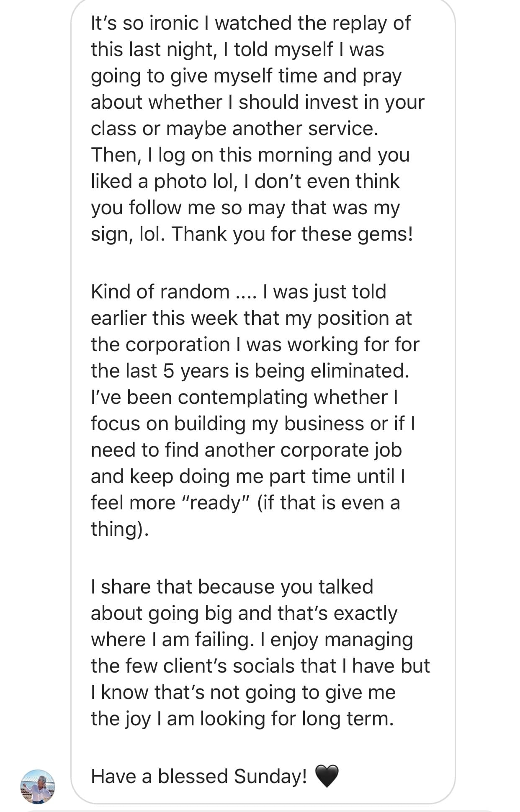Image resolution: width=520 pixels, height=812 pixels.
Task: Tap the word "joy" in the message
Action: coord(138,719)
